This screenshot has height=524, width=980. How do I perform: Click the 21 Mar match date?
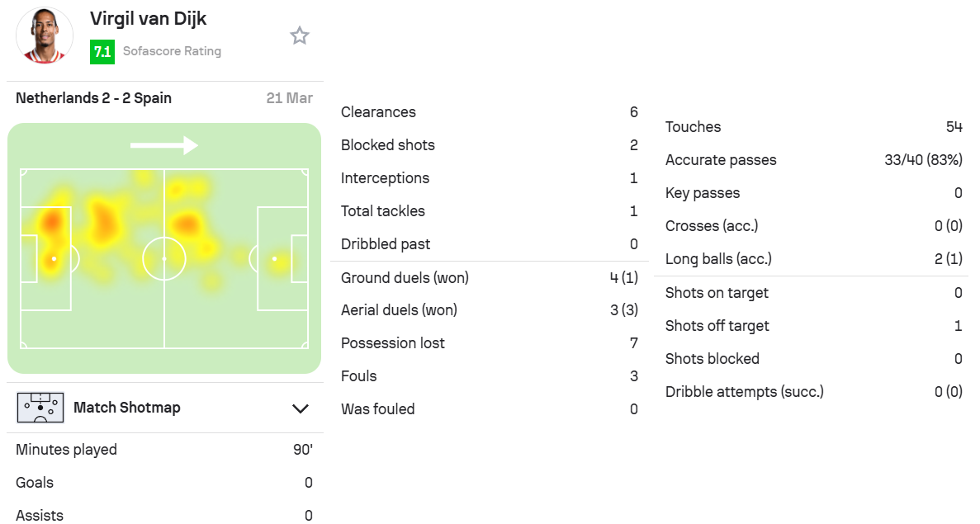pyautogui.click(x=289, y=98)
